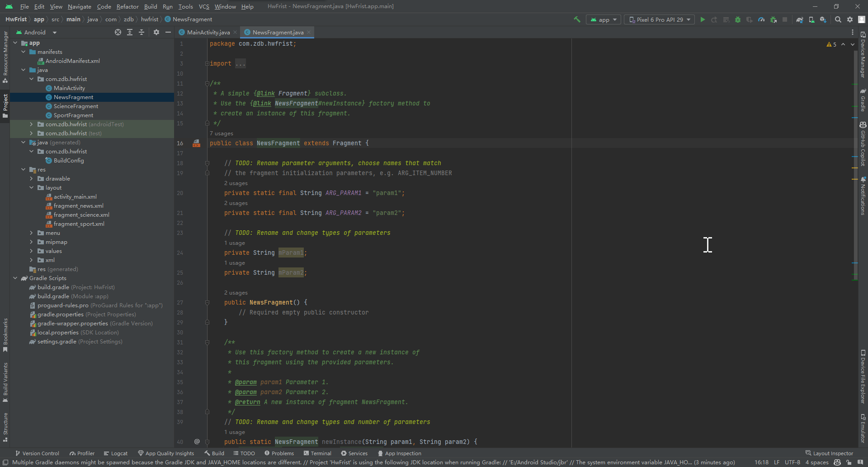Collapse the Gradle Scripts node
Viewport: 868px width, 467px height.
click(15, 278)
